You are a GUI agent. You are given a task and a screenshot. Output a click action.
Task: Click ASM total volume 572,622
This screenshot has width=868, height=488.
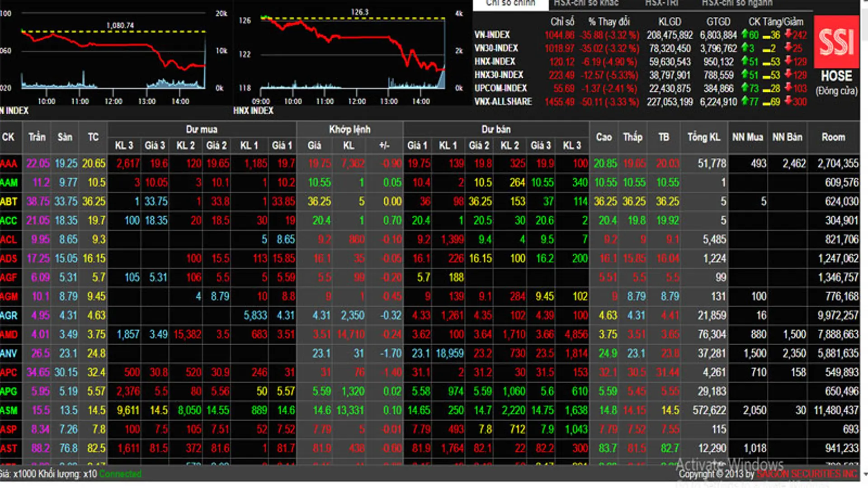click(x=709, y=410)
